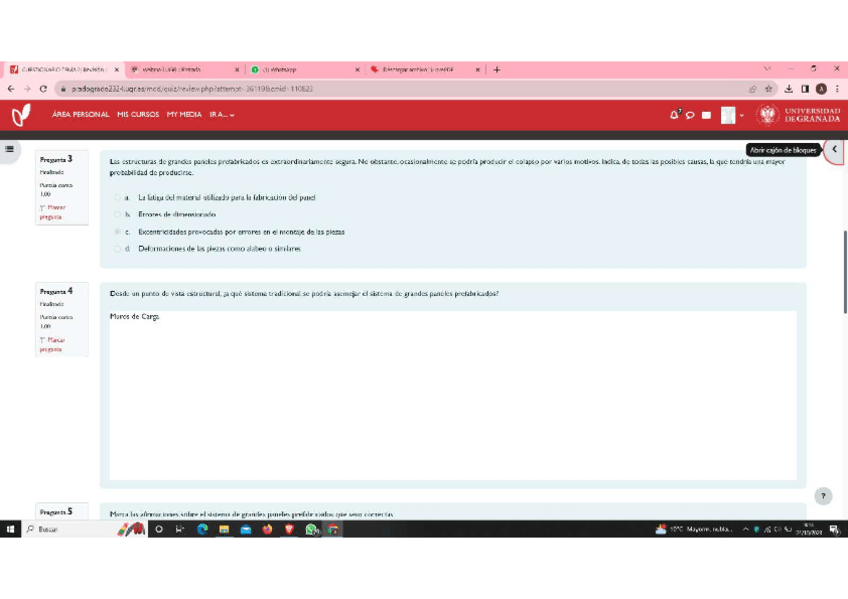Click the browser forward arrow
Screen dimensions: 848x599
click(x=27, y=89)
